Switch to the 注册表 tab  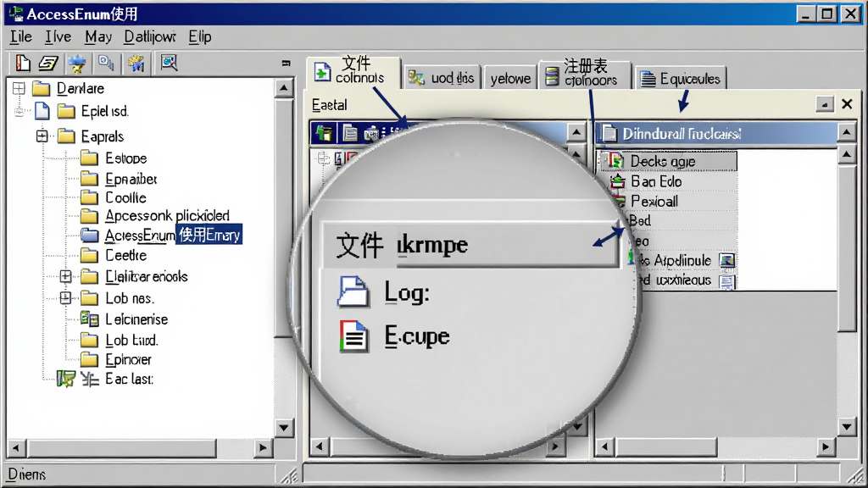586,75
